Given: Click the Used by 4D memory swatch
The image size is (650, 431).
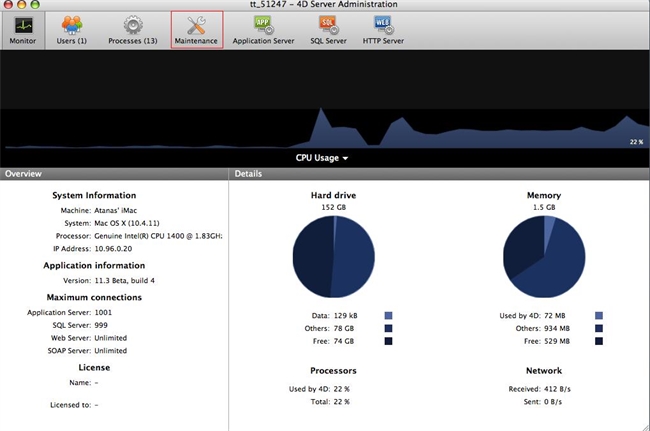Looking at the screenshot, I should [x=599, y=315].
